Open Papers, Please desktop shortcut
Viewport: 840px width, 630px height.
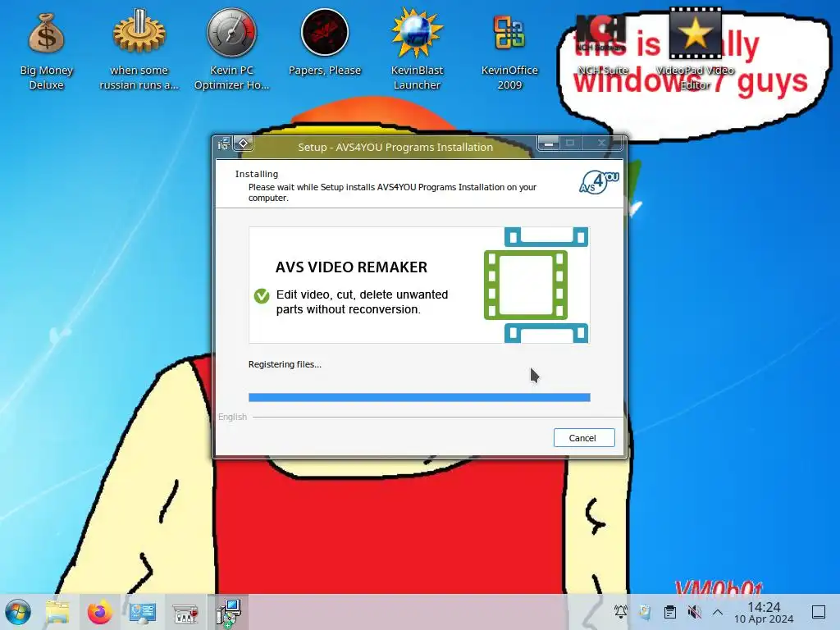[x=325, y=43]
